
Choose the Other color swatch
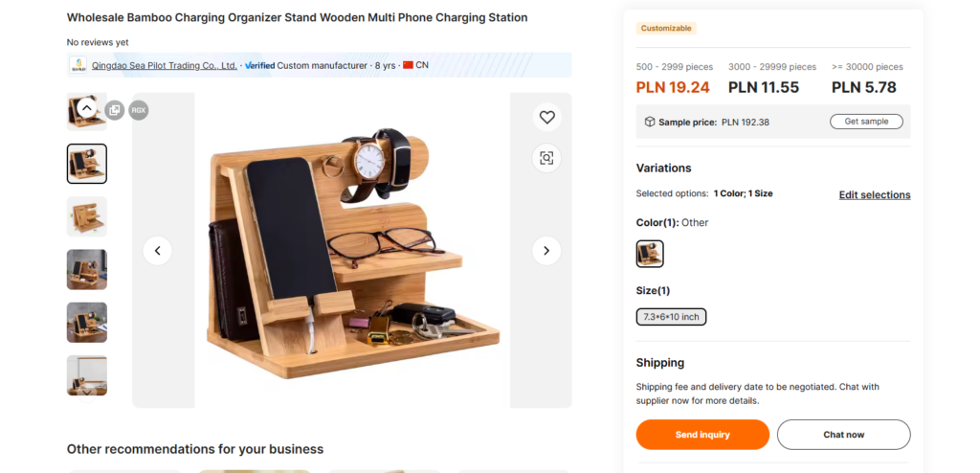click(x=650, y=254)
